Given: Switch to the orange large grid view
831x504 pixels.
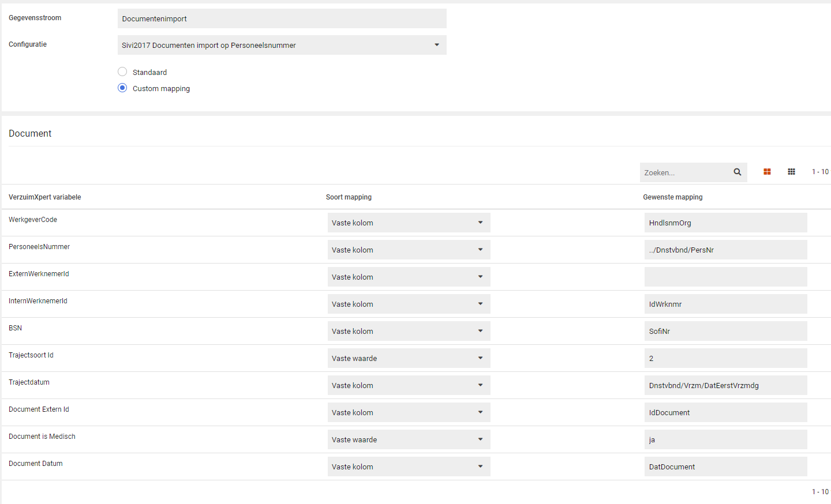Looking at the screenshot, I should (x=767, y=172).
